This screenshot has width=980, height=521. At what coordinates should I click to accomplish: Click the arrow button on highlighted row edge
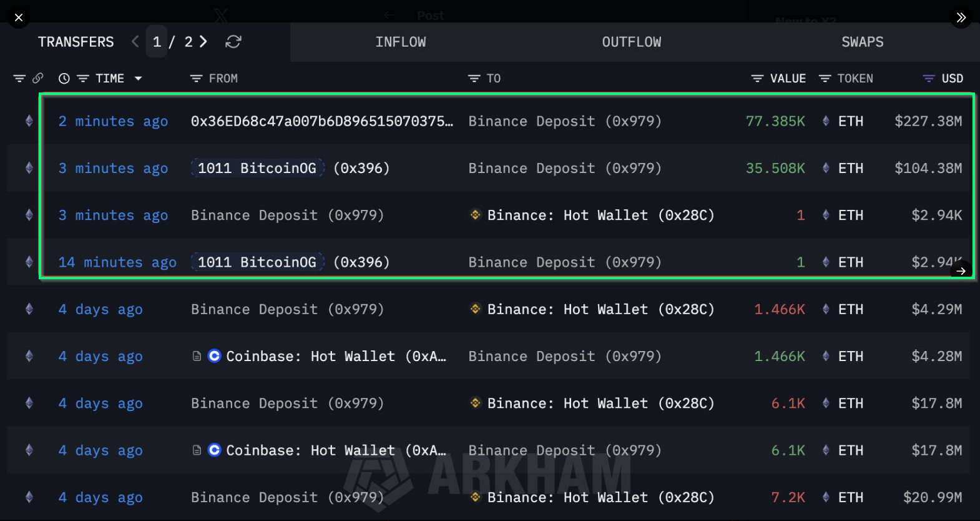(x=961, y=270)
